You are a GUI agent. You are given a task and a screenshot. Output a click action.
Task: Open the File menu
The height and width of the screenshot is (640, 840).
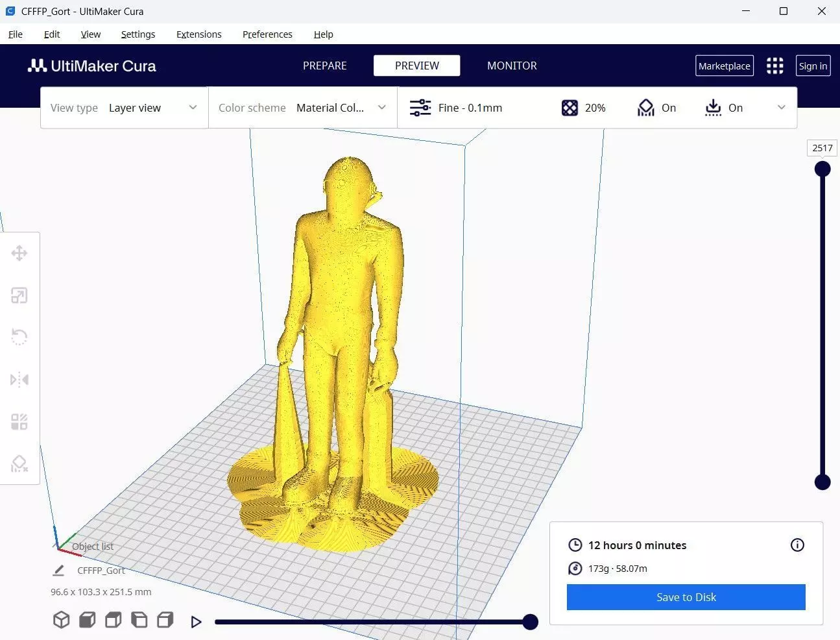16,34
